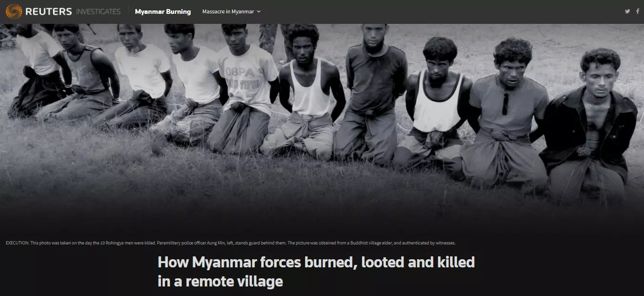Share the article via the Facebook icon
This screenshot has width=644, height=296.
(x=638, y=11)
